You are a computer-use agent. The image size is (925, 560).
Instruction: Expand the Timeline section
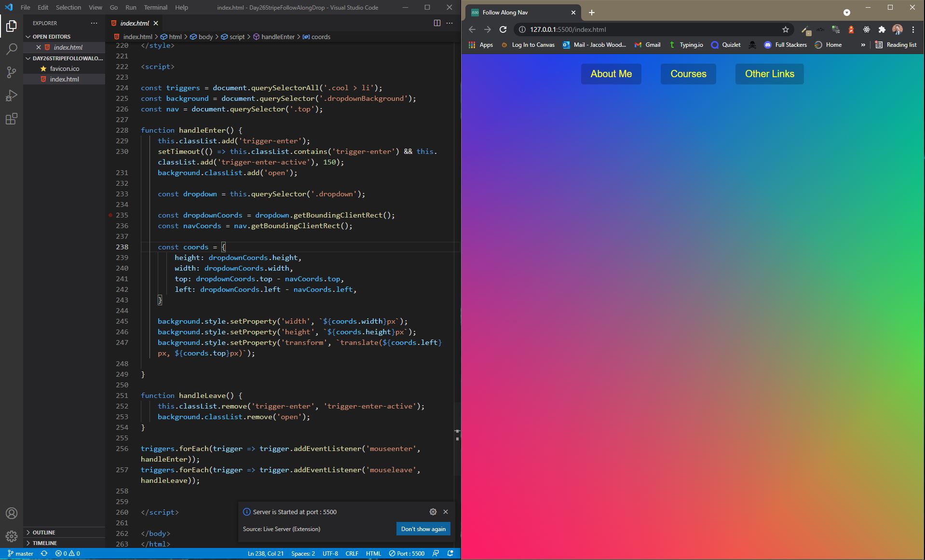click(65, 543)
